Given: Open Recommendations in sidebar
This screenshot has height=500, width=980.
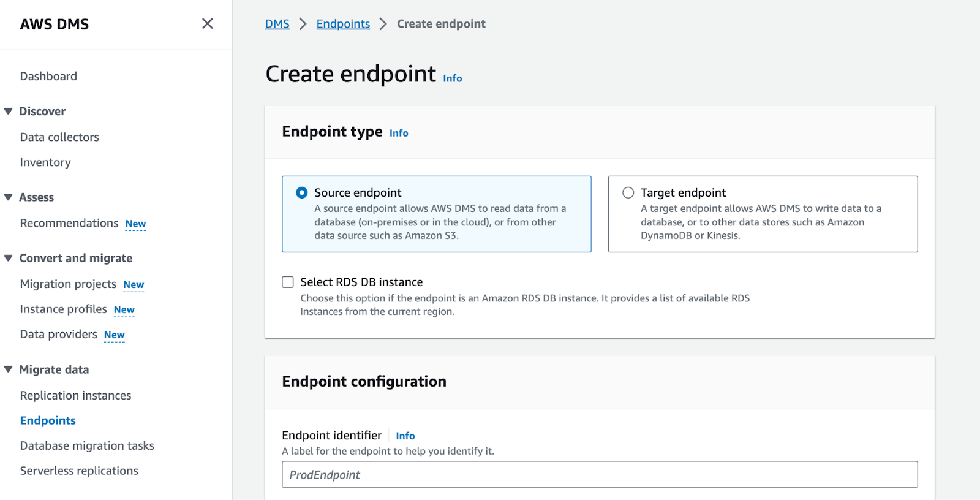Looking at the screenshot, I should [69, 223].
